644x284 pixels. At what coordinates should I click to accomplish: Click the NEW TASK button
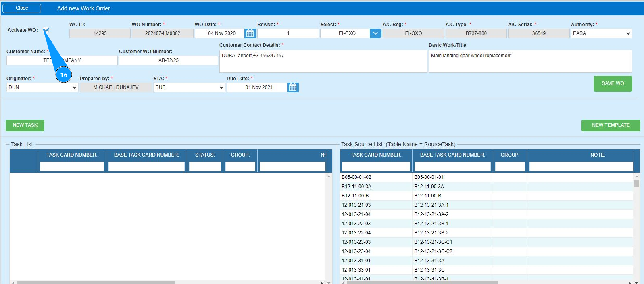[25, 125]
